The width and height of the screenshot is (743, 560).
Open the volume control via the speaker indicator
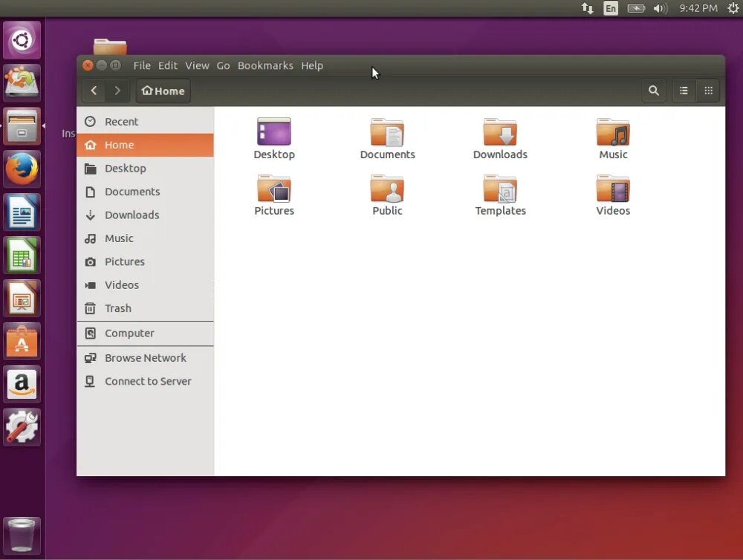661,8
